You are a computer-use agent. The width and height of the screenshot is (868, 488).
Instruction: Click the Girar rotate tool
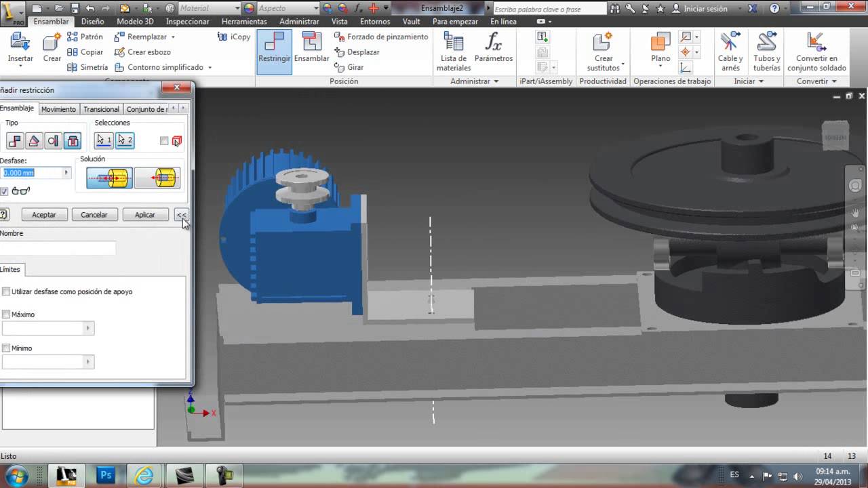[x=349, y=67]
